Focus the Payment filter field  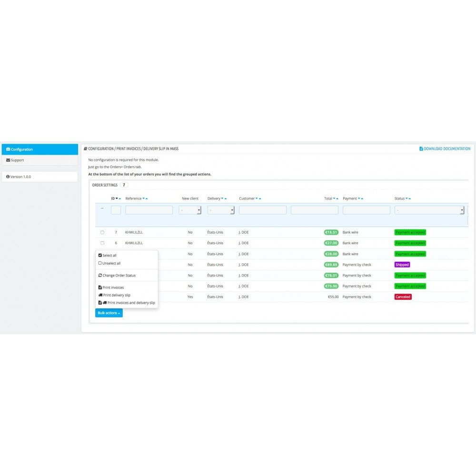[367, 210]
